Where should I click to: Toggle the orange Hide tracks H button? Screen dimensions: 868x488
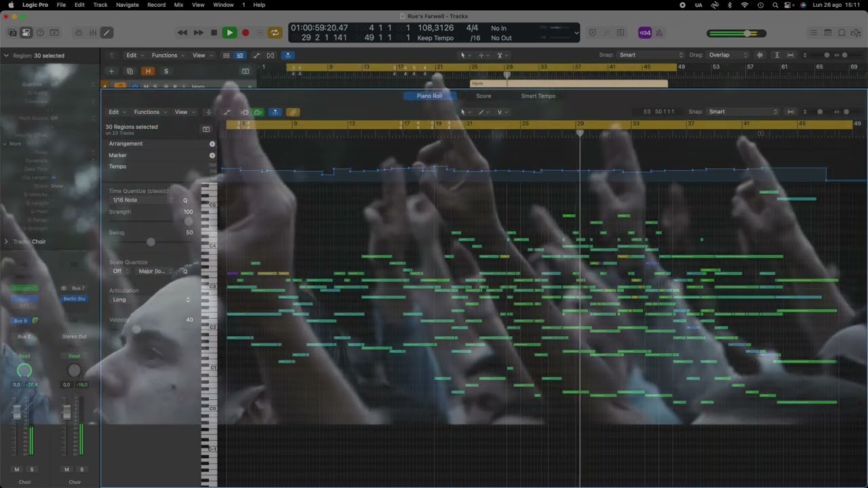pos(148,71)
